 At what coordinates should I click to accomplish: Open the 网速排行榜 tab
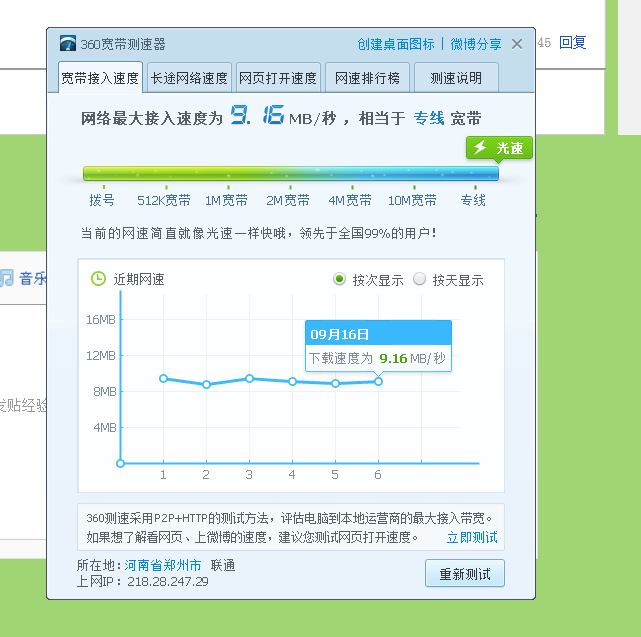367,78
